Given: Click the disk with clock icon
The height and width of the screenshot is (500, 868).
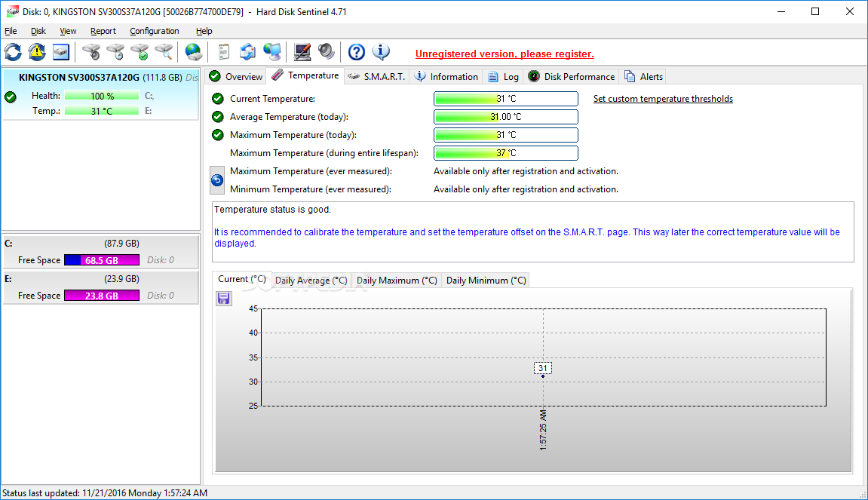Looking at the screenshot, I should [115, 53].
